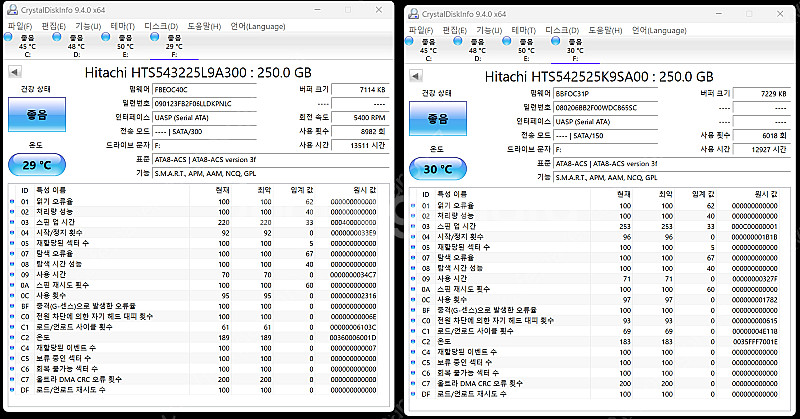Select the C: 45 °C disk in left window
Screen dimensions: 800x419
(27, 43)
